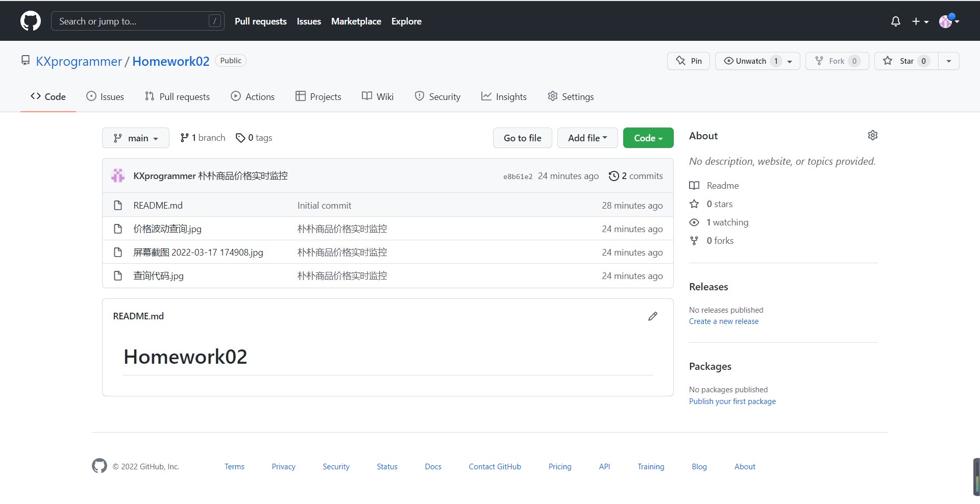Viewport: 980px width, 504px height.
Task: Open the repository Settings tab
Action: [571, 96]
